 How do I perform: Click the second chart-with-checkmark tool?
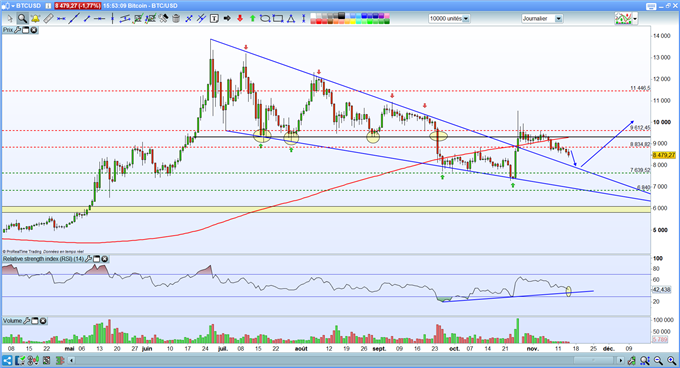[x=150, y=18]
